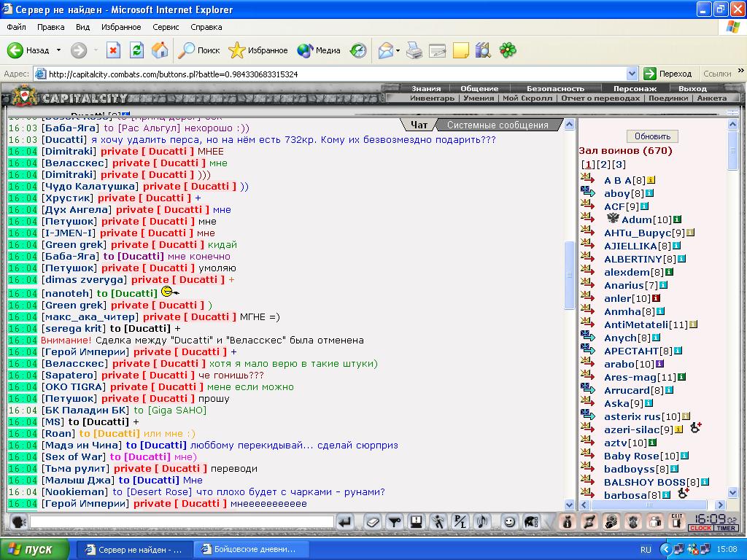The height and width of the screenshot is (560, 747).
Task: Click the chat vertical scrollbar thumb
Action: (569, 275)
